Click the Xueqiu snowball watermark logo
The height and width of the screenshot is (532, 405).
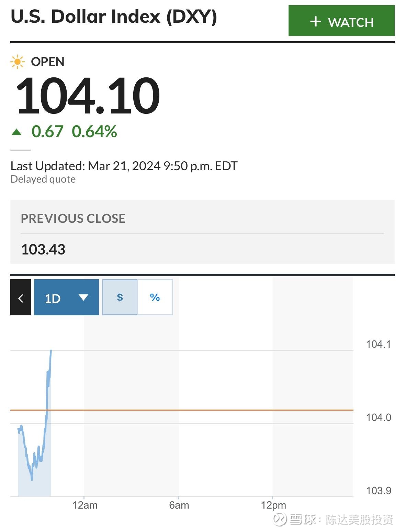coord(280,519)
